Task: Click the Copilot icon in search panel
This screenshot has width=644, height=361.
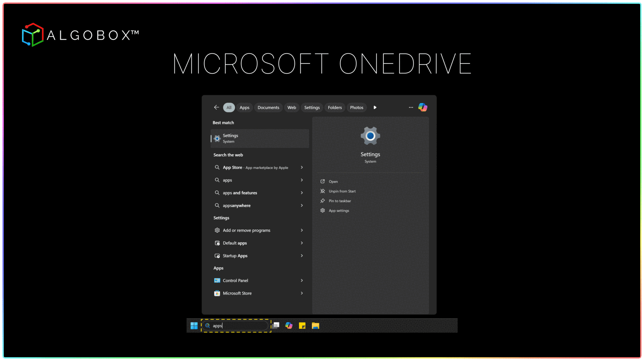Action: click(x=423, y=107)
